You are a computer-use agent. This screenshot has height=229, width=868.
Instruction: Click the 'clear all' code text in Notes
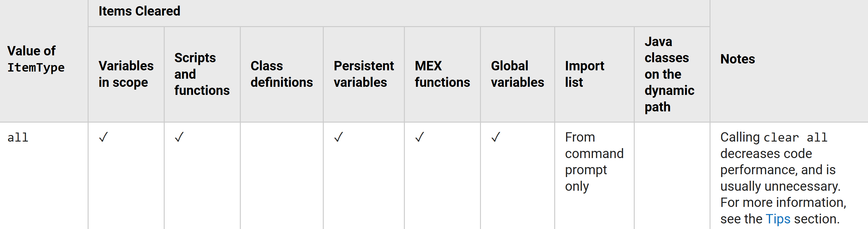795,137
